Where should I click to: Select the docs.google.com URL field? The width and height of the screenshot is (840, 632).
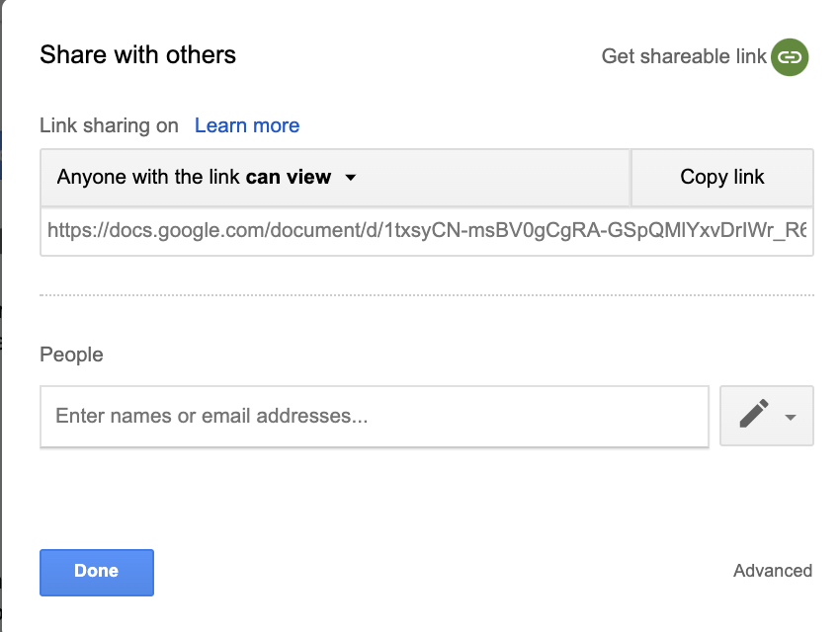pyautogui.click(x=426, y=231)
